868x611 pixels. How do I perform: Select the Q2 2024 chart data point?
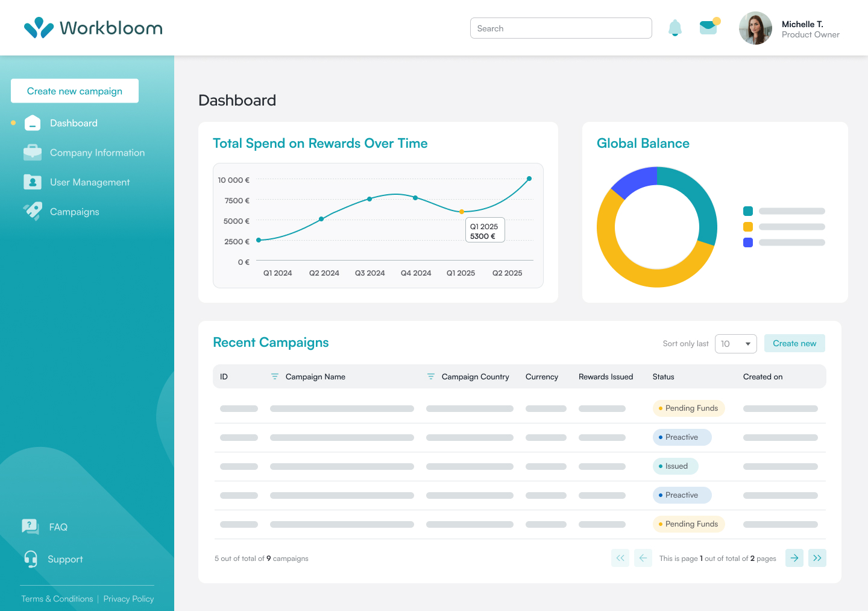[321, 219]
